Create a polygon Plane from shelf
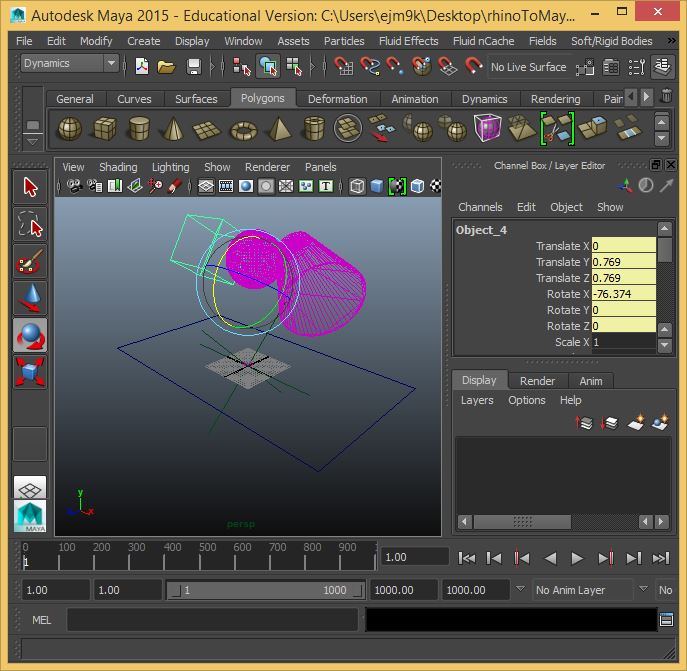Image resolution: width=687 pixels, height=671 pixels. coord(206,130)
